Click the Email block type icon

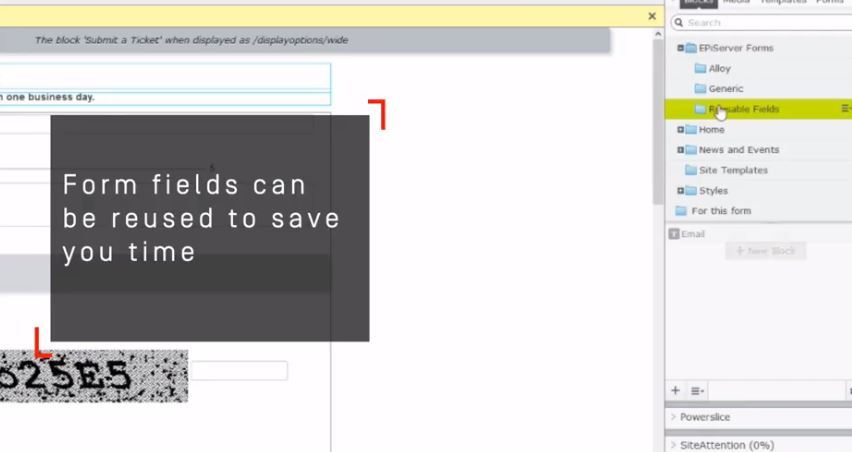(674, 234)
